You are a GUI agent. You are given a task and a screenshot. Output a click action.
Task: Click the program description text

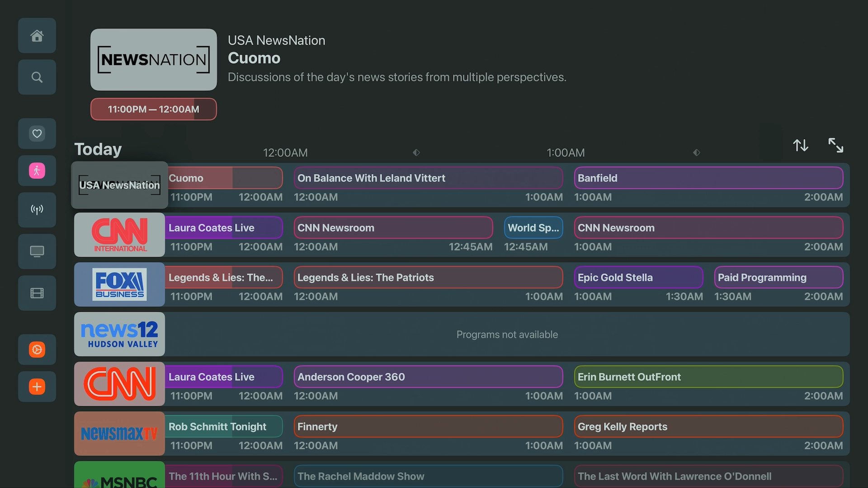pos(397,77)
